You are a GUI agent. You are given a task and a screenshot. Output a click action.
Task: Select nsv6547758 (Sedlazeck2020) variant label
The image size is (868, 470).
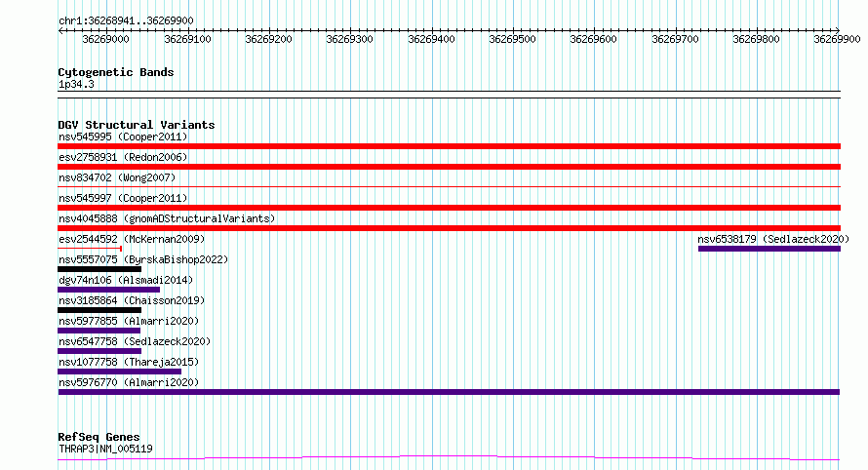click(135, 341)
